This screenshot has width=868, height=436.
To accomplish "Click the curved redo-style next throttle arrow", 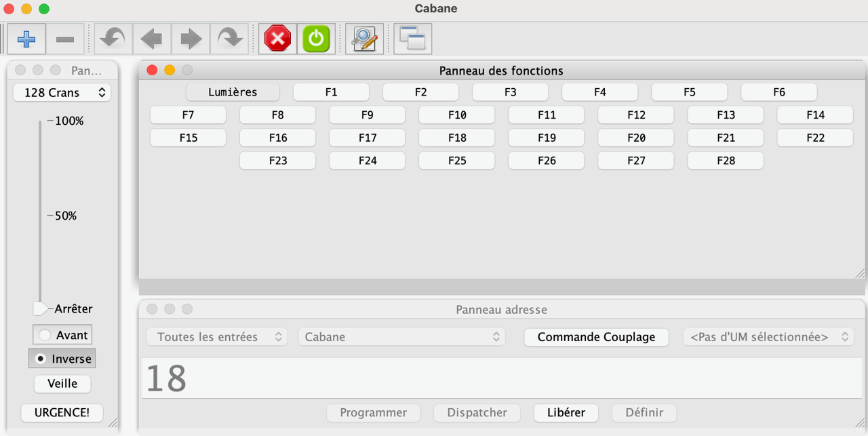I will [230, 39].
